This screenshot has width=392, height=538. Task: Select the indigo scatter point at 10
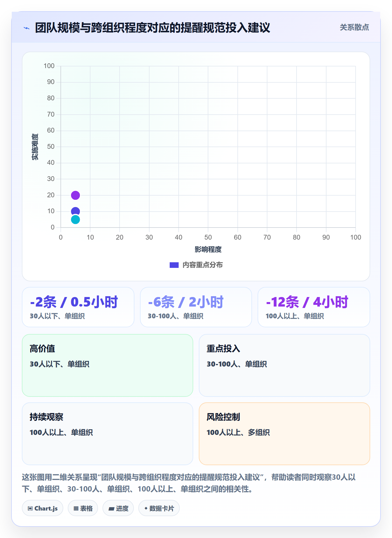pyautogui.click(x=75, y=211)
